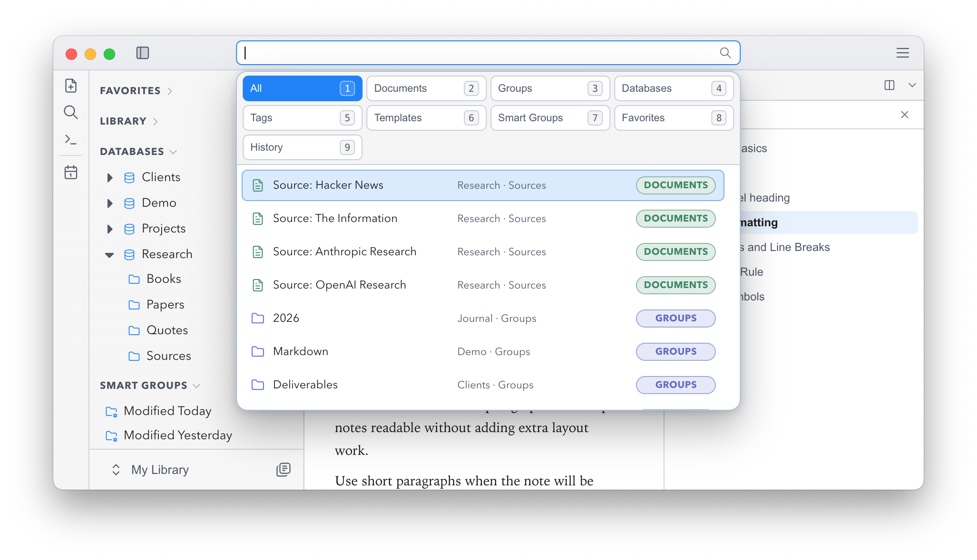977x560 pixels.
Task: Click the Papers folder icon
Action: point(134,305)
